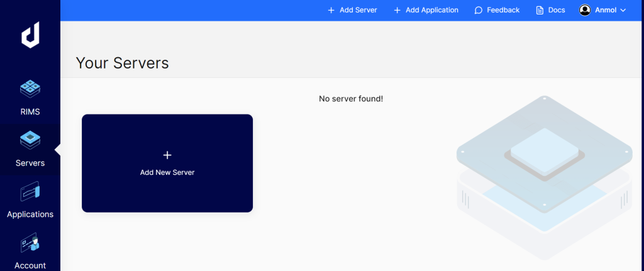
Task: Click the Add New Server card
Action: (167, 163)
